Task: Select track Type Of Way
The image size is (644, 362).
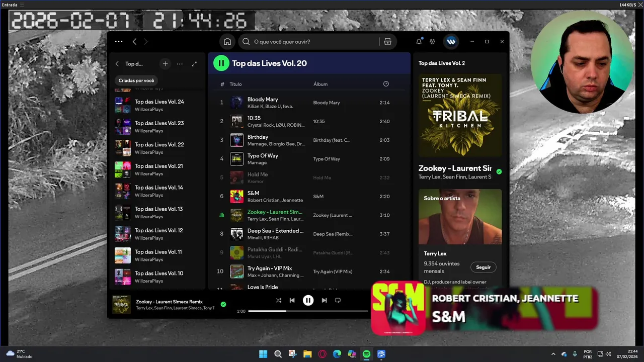Action: click(x=309, y=159)
